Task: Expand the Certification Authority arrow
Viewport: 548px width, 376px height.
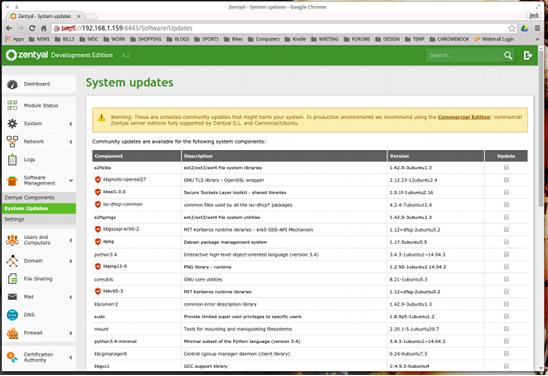Action: 71,357
